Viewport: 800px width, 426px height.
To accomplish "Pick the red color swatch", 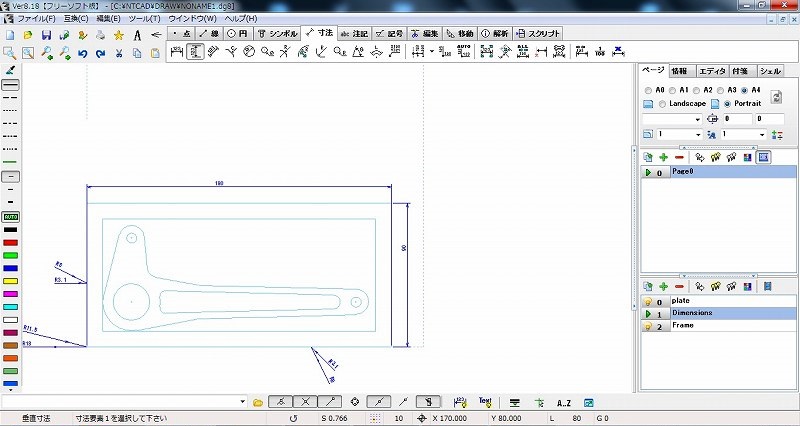I will pyautogui.click(x=10, y=242).
